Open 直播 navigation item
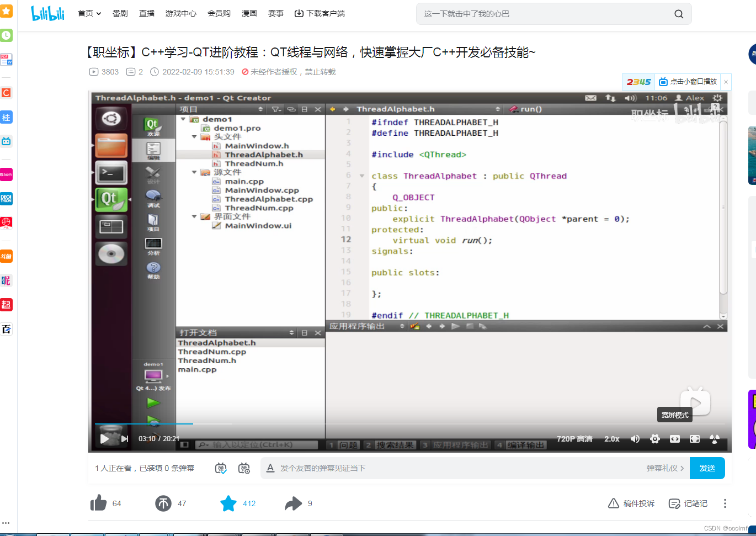756x536 pixels. (x=147, y=13)
